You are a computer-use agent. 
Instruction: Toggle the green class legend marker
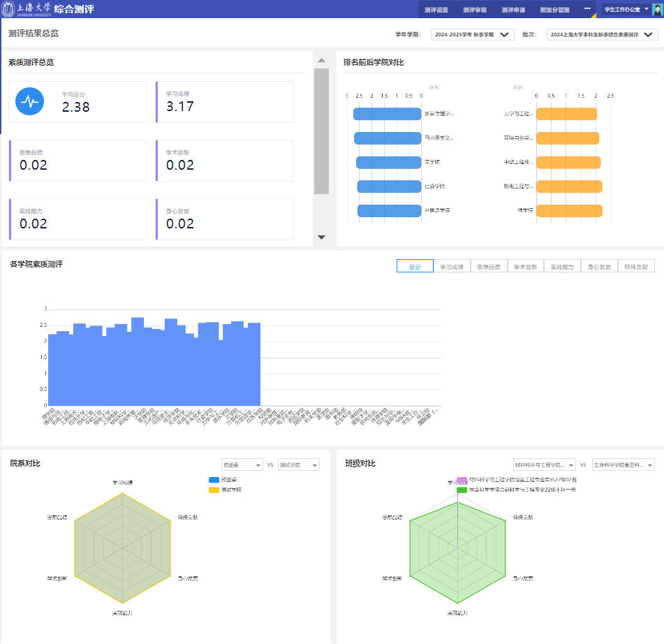pyautogui.click(x=462, y=490)
